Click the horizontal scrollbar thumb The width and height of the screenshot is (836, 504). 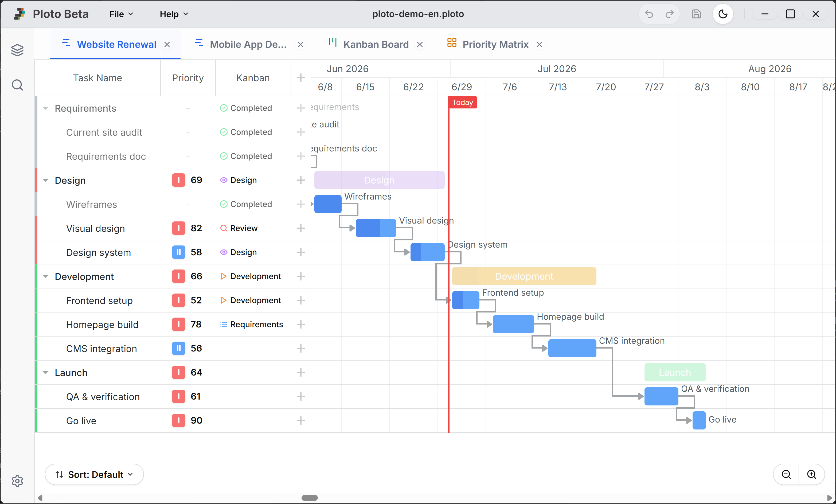310,498
